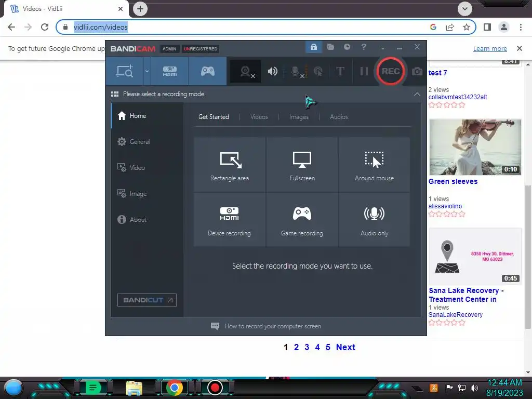
Task: Click the Learn more link in Chrome infobar
Action: pyautogui.click(x=490, y=48)
